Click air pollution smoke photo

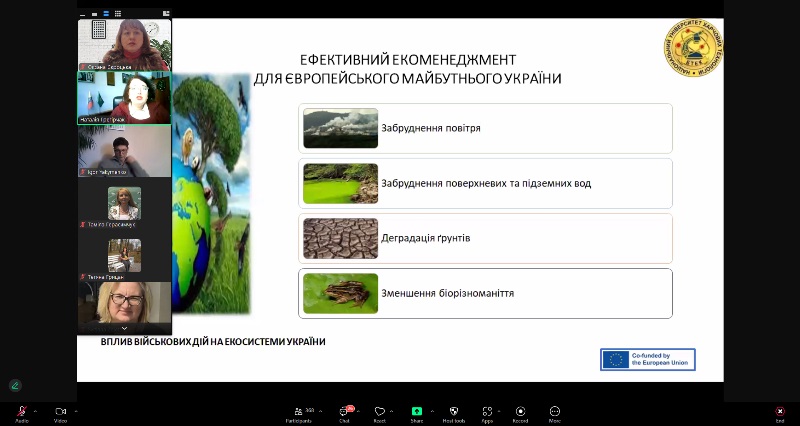click(x=340, y=128)
